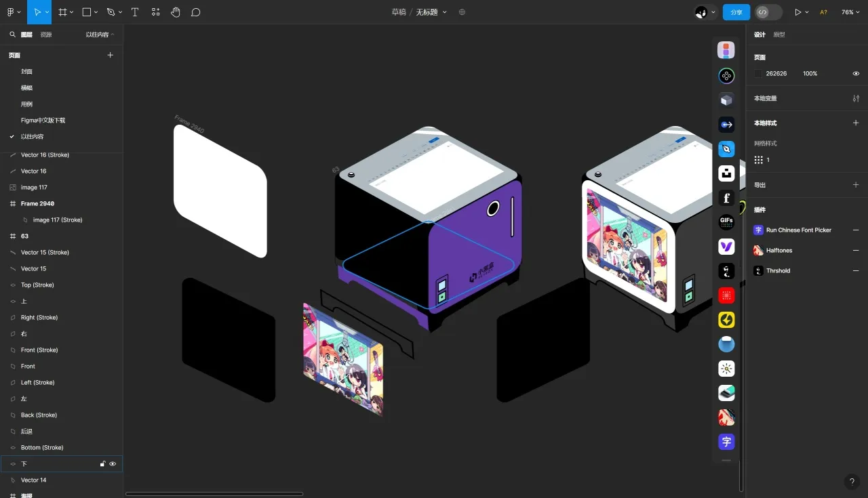Remove the Halftones plugin with minus

click(x=856, y=250)
